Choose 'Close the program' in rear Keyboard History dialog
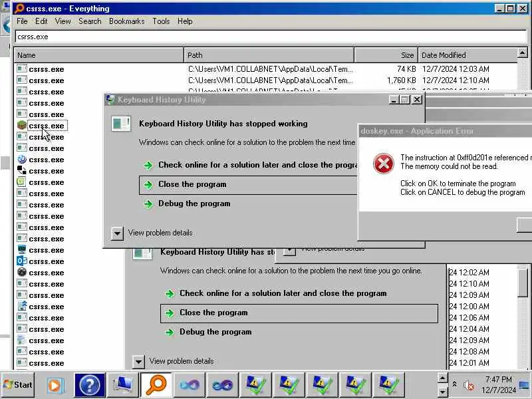This screenshot has height=399, width=532. point(299,313)
